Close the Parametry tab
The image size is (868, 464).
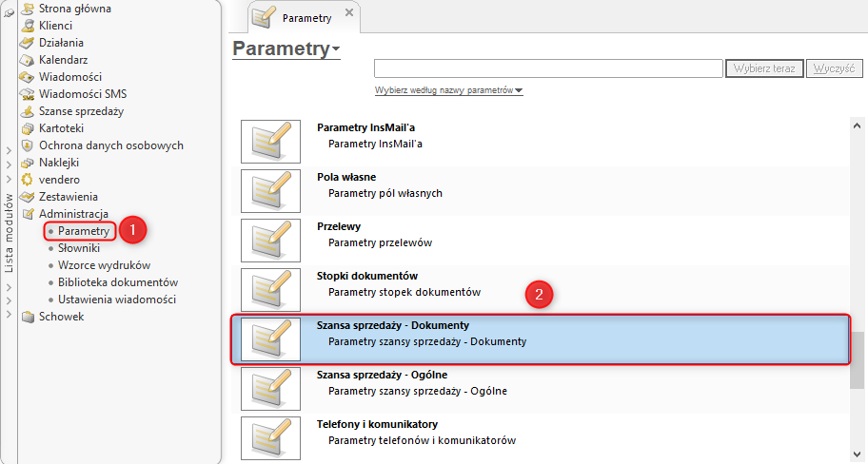click(348, 13)
